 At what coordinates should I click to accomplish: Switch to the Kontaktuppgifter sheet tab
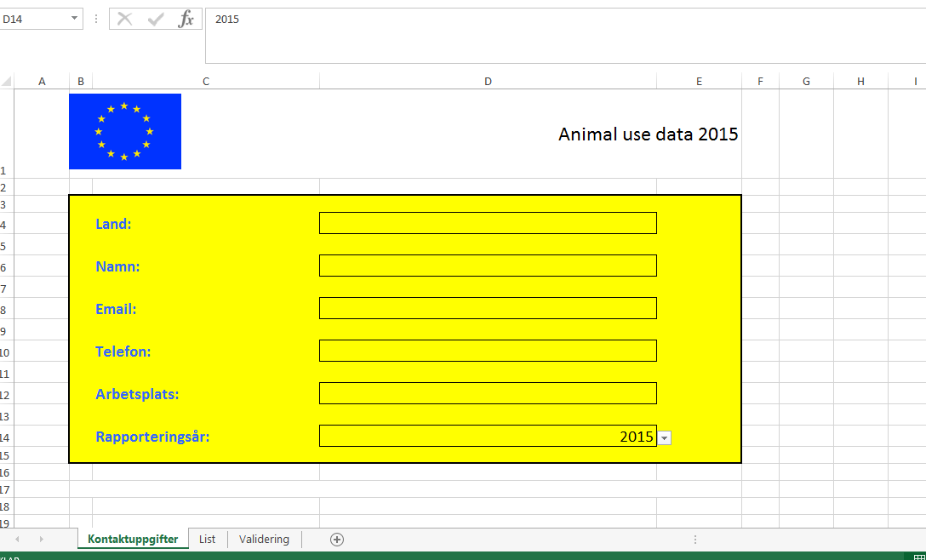133,539
